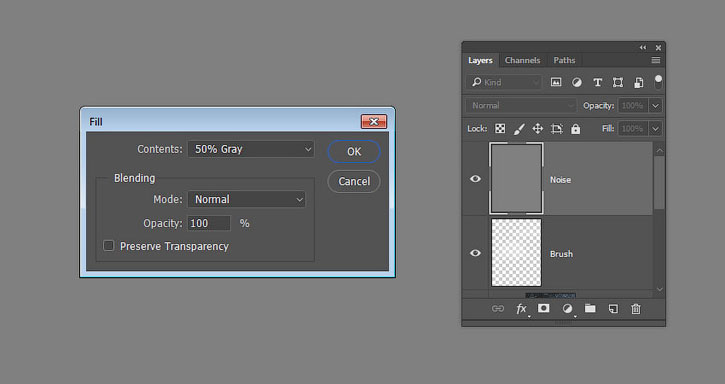Switch to the Paths tab
Viewport: 725px width, 384px height.
[x=564, y=60]
